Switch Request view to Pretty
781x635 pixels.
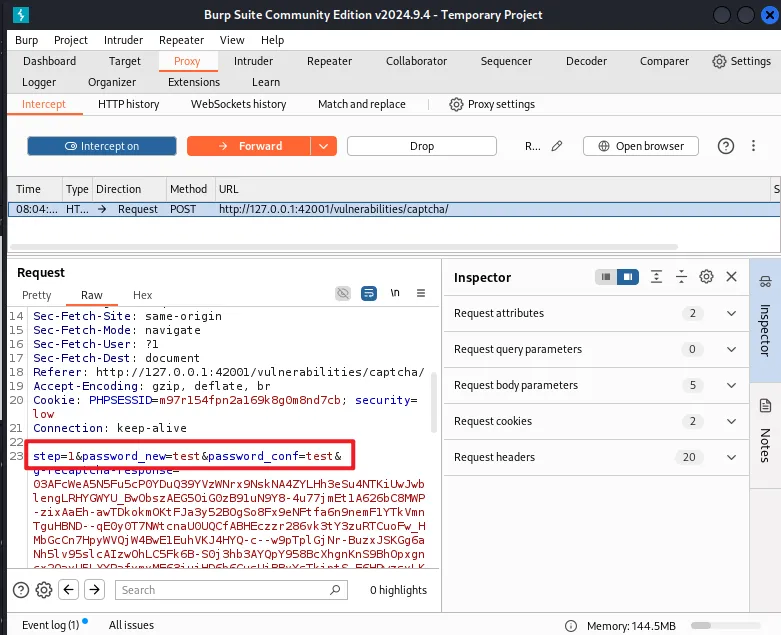(x=37, y=295)
